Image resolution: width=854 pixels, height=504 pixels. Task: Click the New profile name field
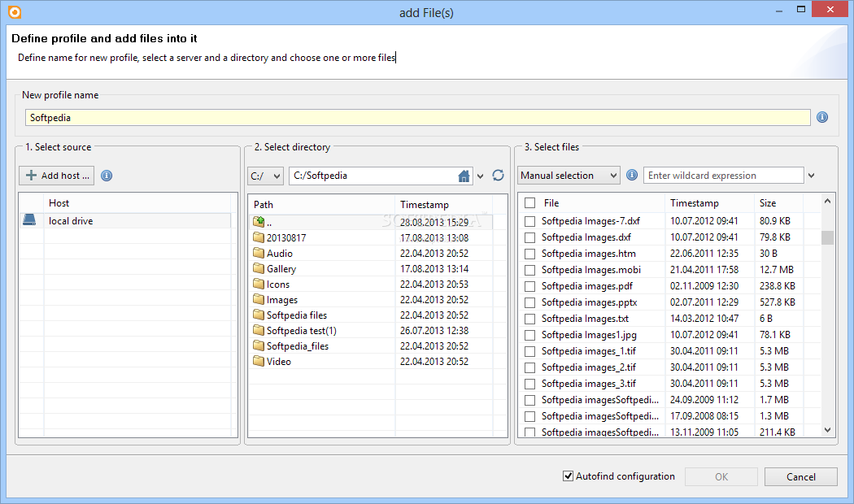tap(418, 118)
